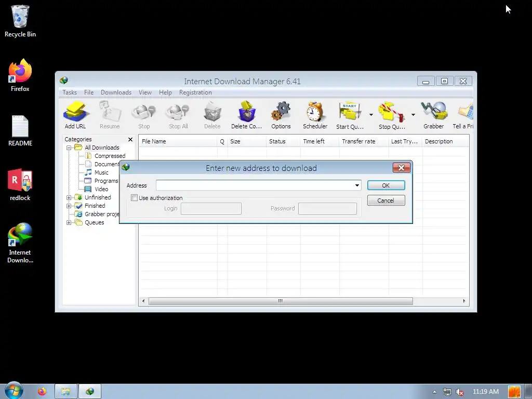This screenshot has height=399, width=532.
Task: Click Firefox icon in taskbar
Action: 42,392
